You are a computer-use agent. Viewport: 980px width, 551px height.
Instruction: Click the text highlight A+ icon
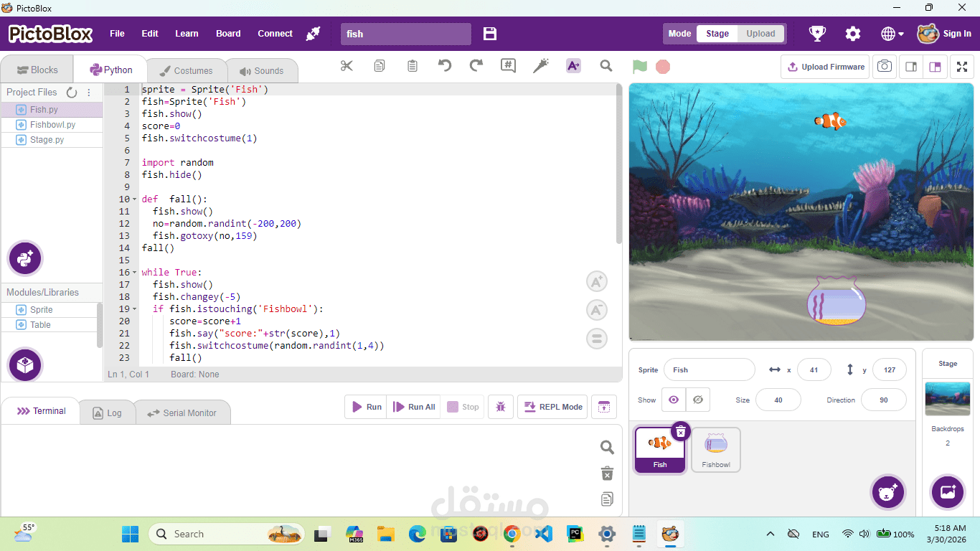point(573,66)
